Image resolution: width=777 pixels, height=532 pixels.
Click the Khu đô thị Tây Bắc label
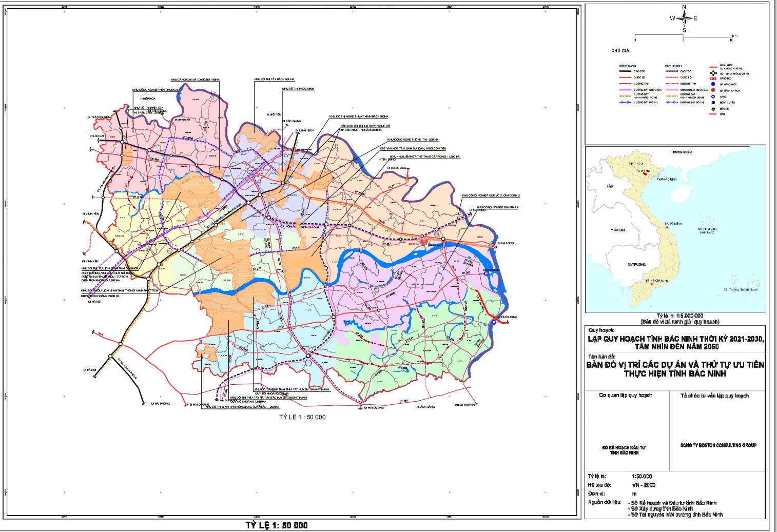(275, 80)
